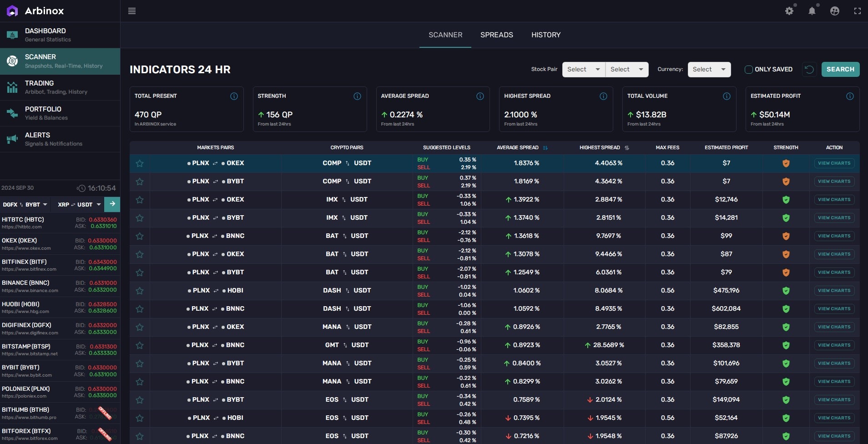This screenshot has height=444, width=868.
Task: Select the HUOBI (HOBI) ticker entry
Action: pos(60,308)
